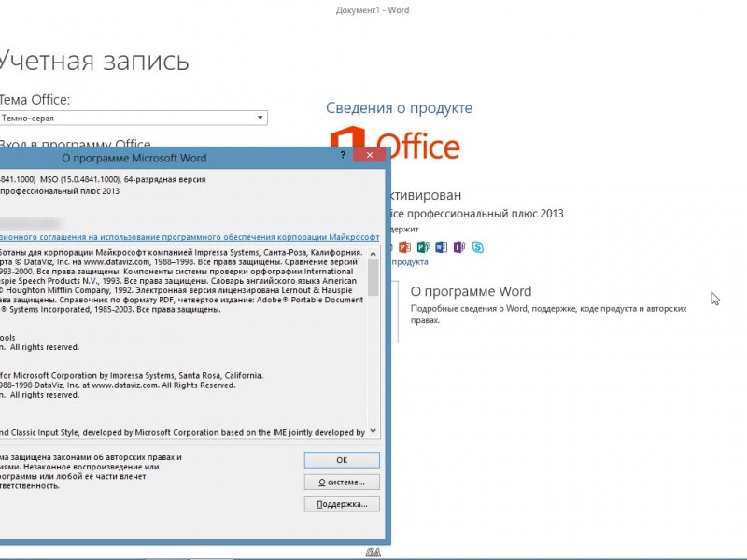Click the scroll up arrow in copyright text box
The width and height of the screenshot is (747, 560).
click(x=373, y=254)
